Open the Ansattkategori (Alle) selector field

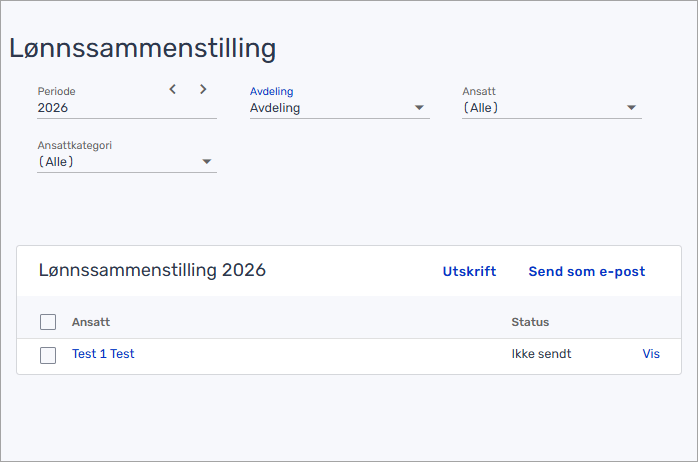pyautogui.click(x=115, y=162)
